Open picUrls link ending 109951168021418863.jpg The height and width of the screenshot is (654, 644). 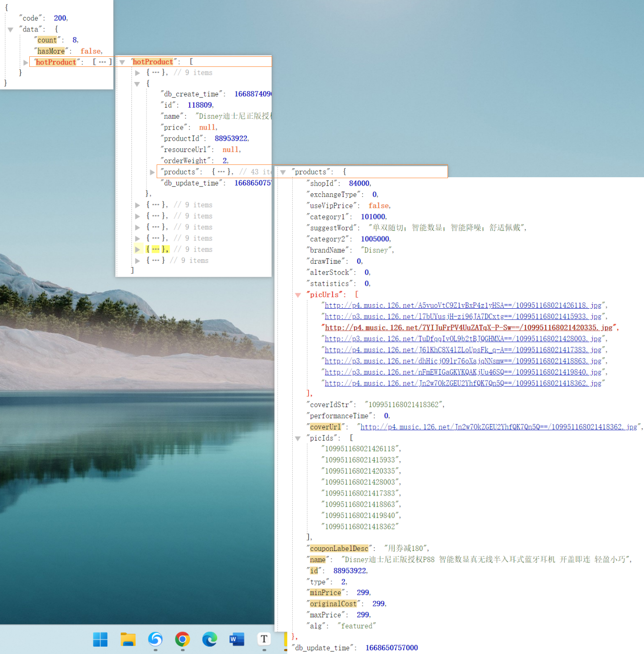click(463, 361)
